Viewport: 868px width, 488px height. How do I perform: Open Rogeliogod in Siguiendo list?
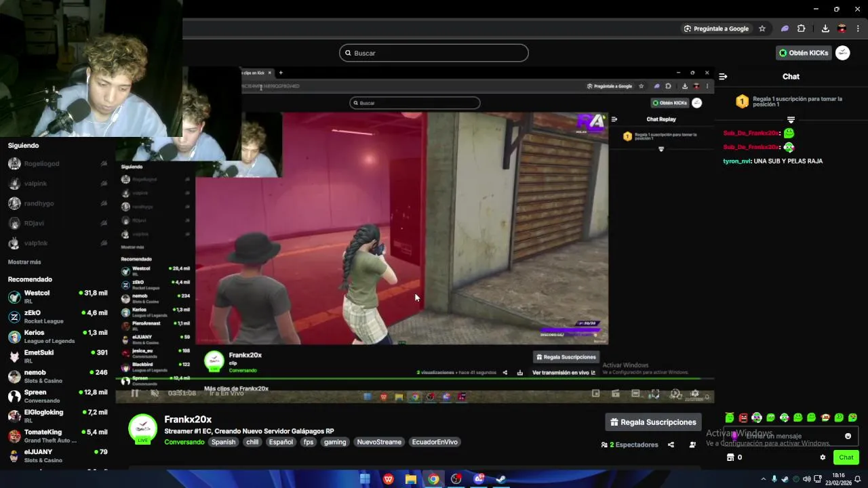click(x=58, y=163)
